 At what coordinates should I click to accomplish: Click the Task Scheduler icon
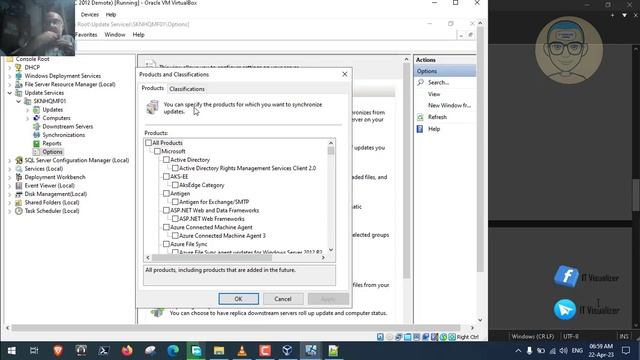tap(18, 211)
